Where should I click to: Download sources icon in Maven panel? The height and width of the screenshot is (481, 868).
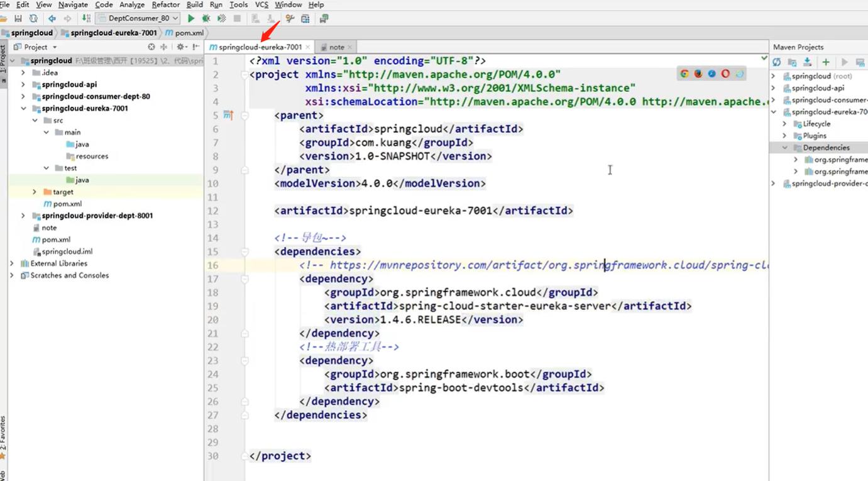(x=807, y=62)
